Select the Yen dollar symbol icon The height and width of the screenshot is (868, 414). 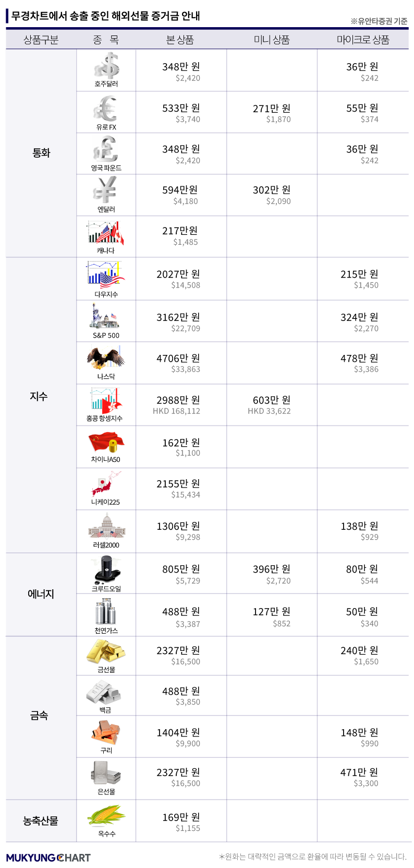pyautogui.click(x=105, y=190)
